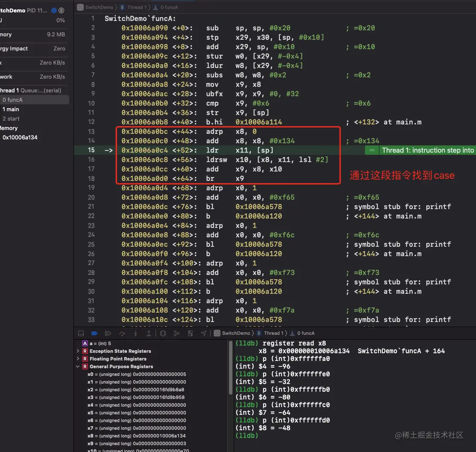Viewport: 476px width, 452px height.
Task: Click console output $8 = -48
Action: pyautogui.click(x=263, y=428)
